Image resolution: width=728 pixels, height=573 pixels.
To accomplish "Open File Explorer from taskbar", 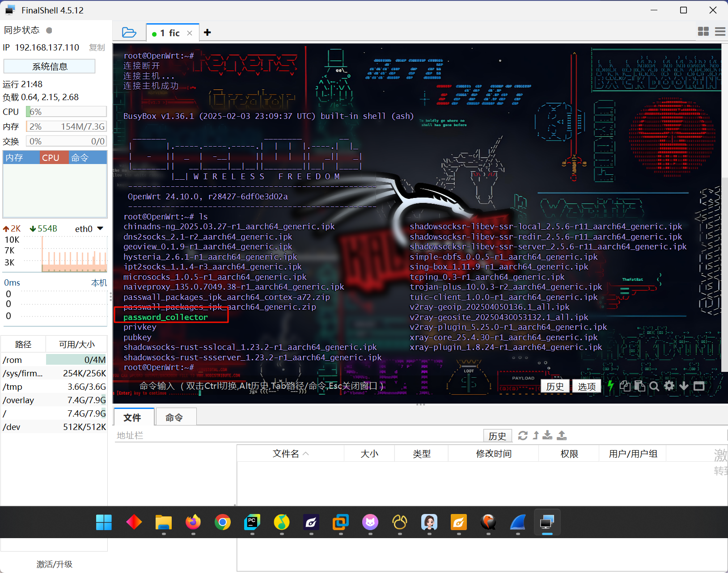I will coord(163,522).
